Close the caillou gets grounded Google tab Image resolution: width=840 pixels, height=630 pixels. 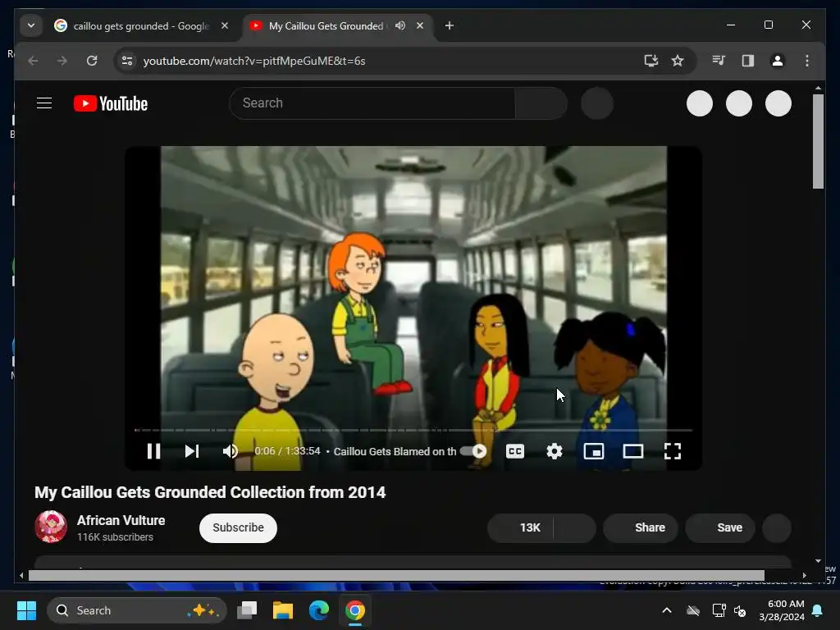225,25
